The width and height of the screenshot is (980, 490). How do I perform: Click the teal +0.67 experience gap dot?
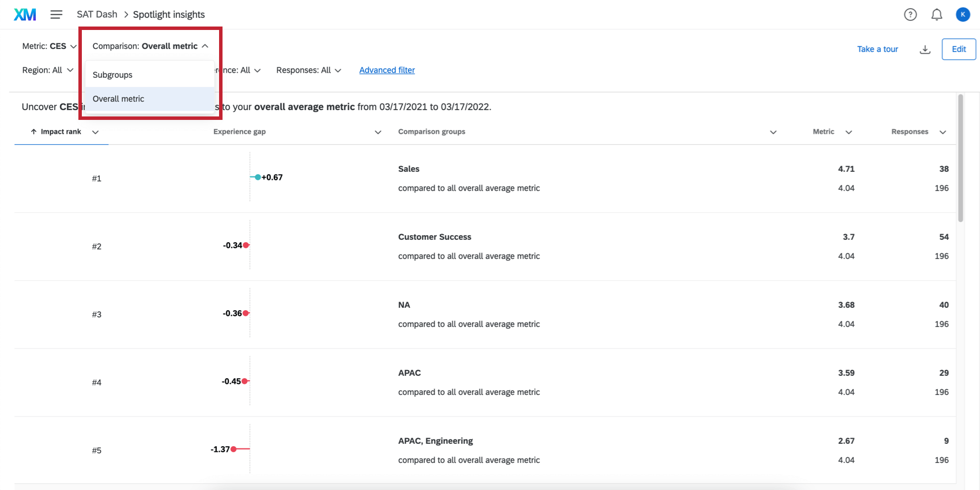[258, 177]
